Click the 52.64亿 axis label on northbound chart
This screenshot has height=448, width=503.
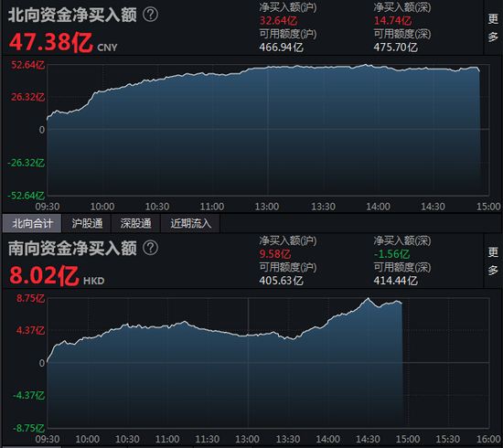(x=28, y=65)
